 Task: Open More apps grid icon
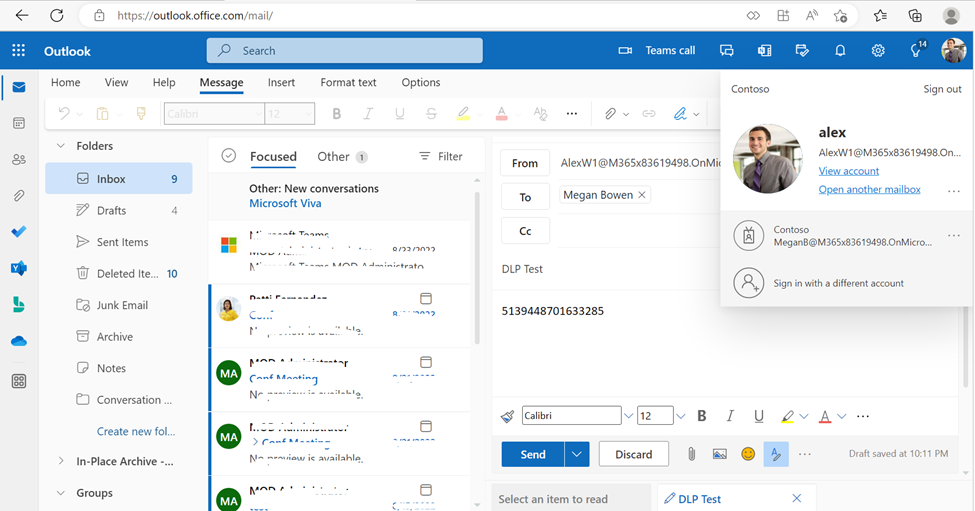click(19, 381)
